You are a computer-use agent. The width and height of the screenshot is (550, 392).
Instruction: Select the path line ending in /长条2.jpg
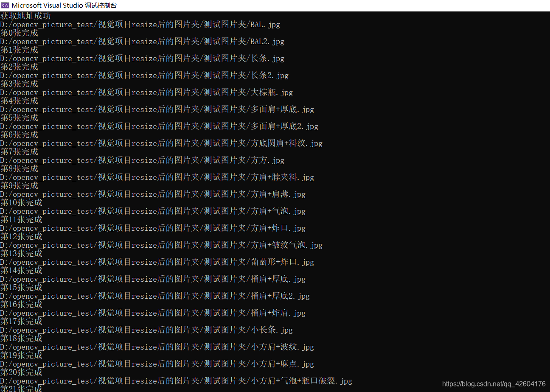144,76
